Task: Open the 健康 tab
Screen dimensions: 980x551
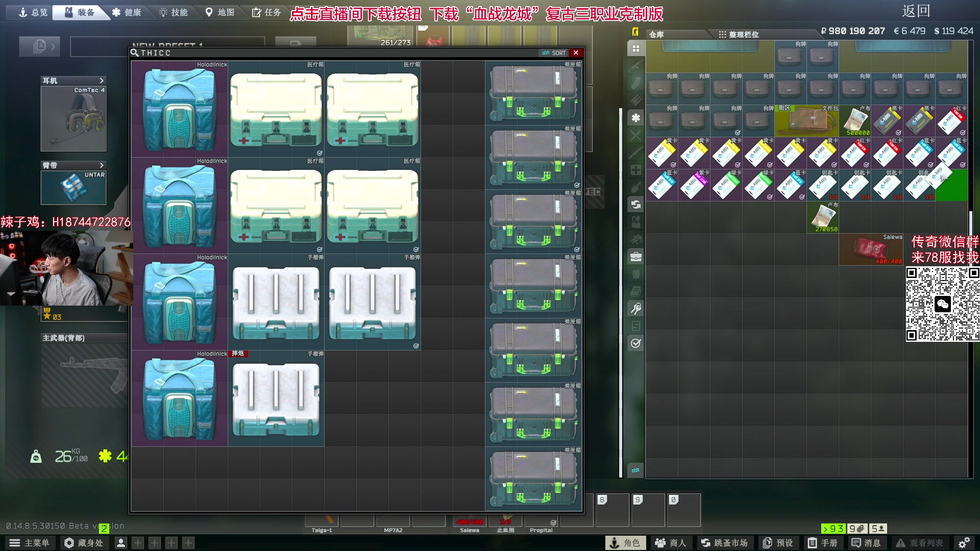Action: tap(127, 12)
